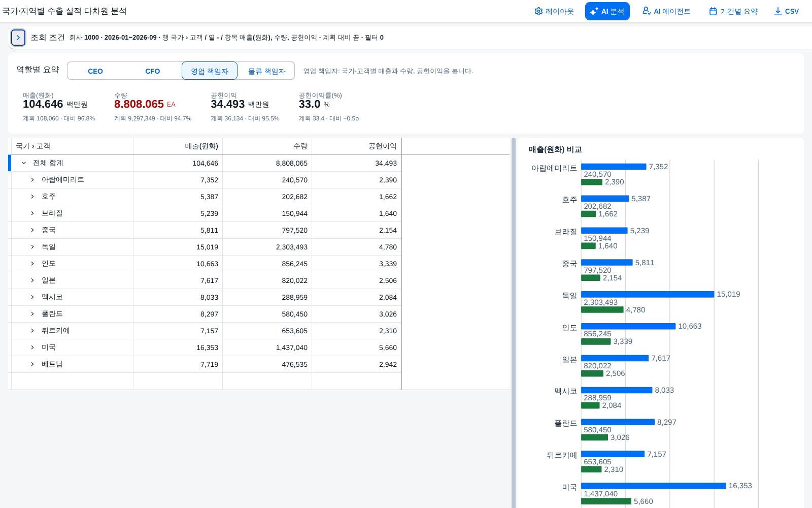Click the 공헌이익률(%) KPI value 33.0

[310, 104]
